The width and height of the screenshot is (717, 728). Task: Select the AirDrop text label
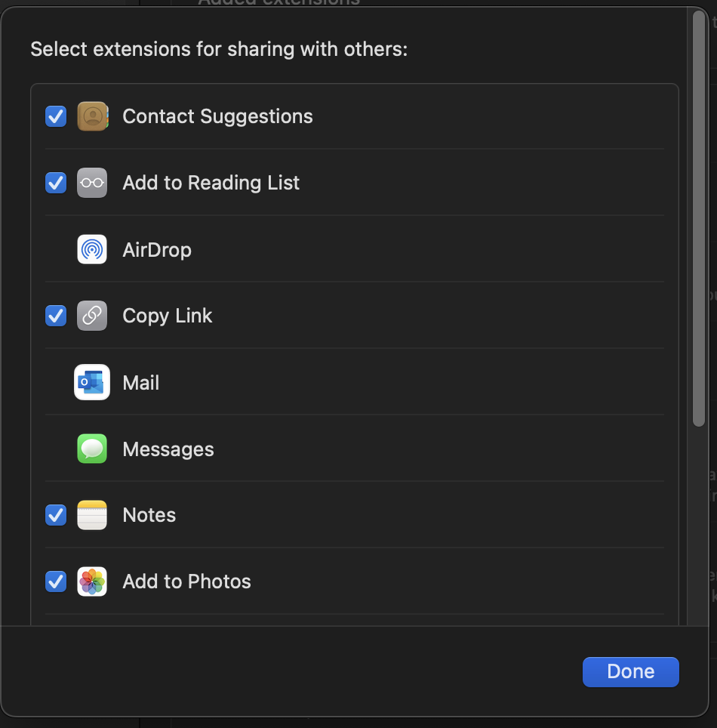point(157,250)
